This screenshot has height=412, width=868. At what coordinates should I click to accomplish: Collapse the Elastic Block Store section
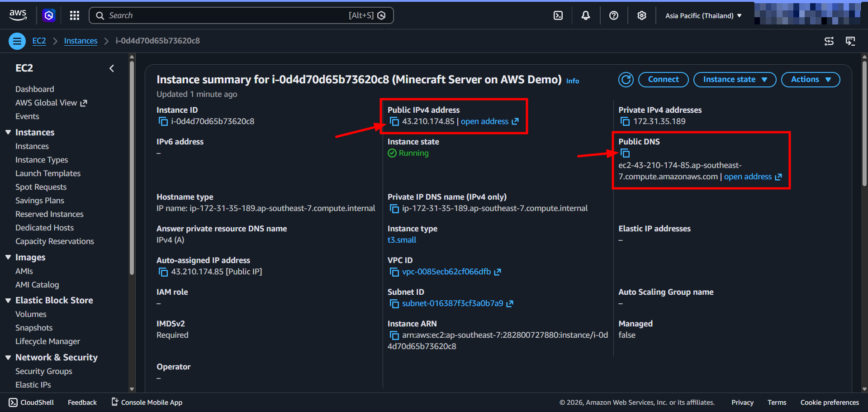point(8,300)
